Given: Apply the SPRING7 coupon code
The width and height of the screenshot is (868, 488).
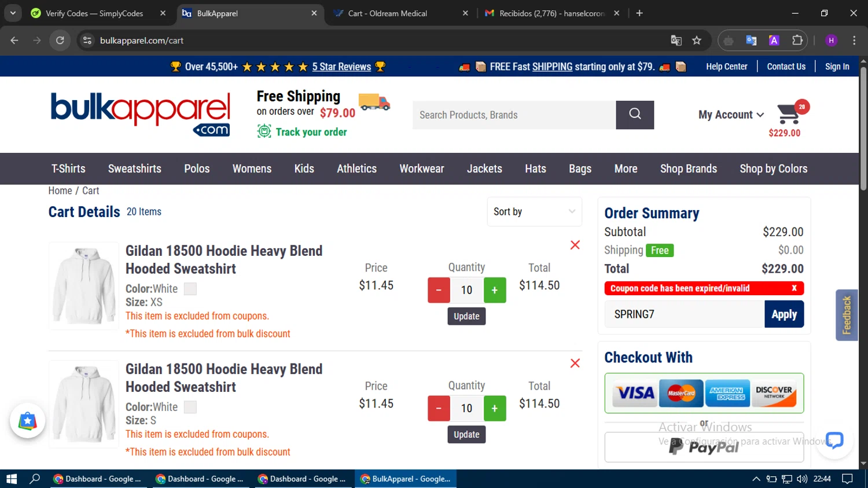Looking at the screenshot, I should [784, 314].
